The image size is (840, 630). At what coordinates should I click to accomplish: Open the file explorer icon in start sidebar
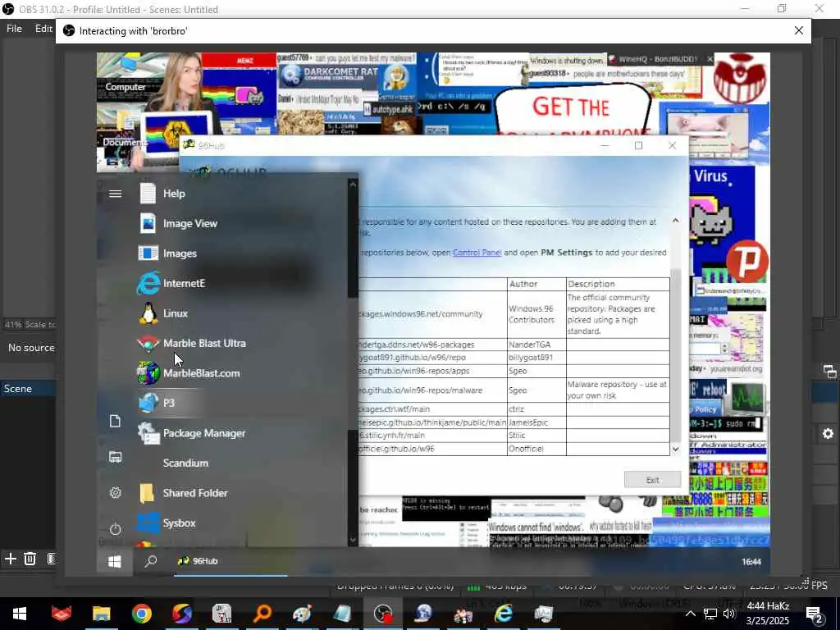pos(115,457)
